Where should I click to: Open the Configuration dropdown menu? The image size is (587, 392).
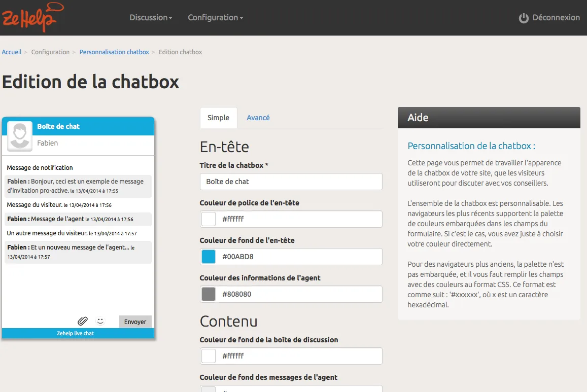pyautogui.click(x=215, y=18)
